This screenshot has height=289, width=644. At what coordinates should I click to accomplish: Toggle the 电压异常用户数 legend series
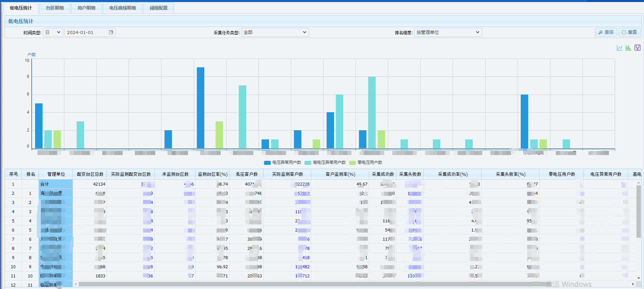[283, 163]
